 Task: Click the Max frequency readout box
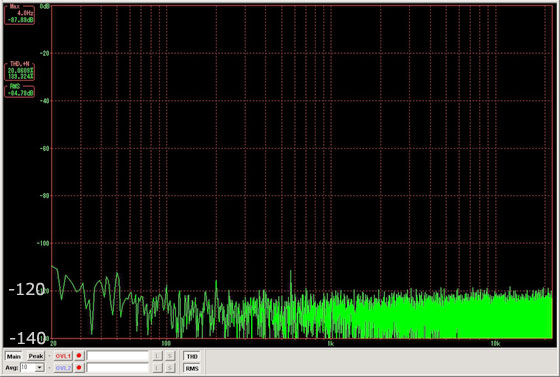click(x=20, y=15)
